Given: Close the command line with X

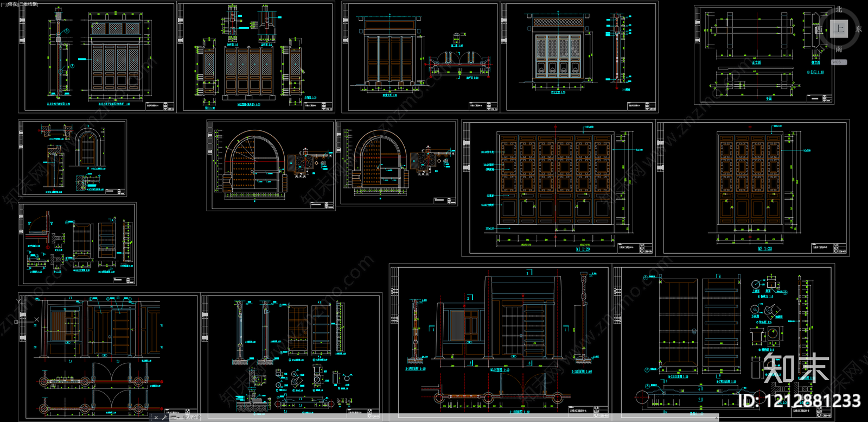Looking at the screenshot, I should click(156, 418).
